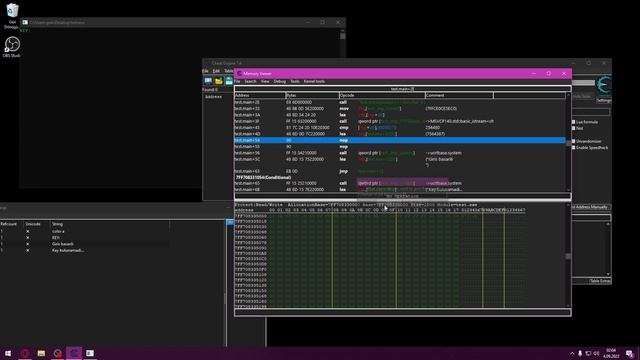Viewport: 640px width, 360px height.
Task: Click the String column header in strings list
Action: (x=109, y=224)
